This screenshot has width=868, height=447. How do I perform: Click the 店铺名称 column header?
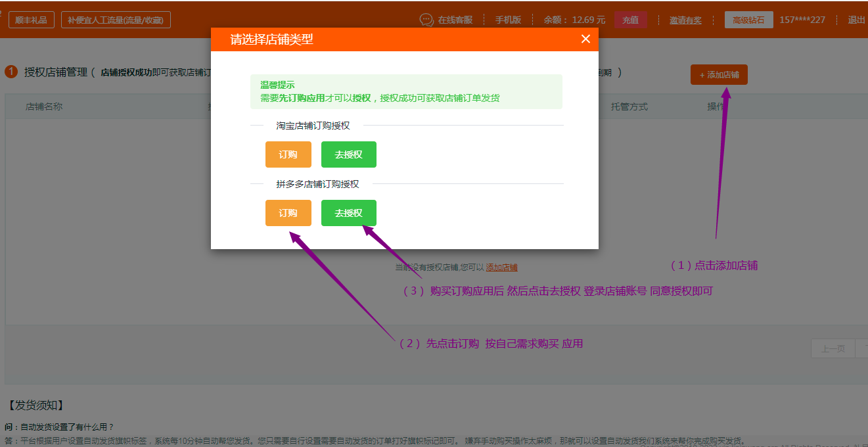[44, 106]
